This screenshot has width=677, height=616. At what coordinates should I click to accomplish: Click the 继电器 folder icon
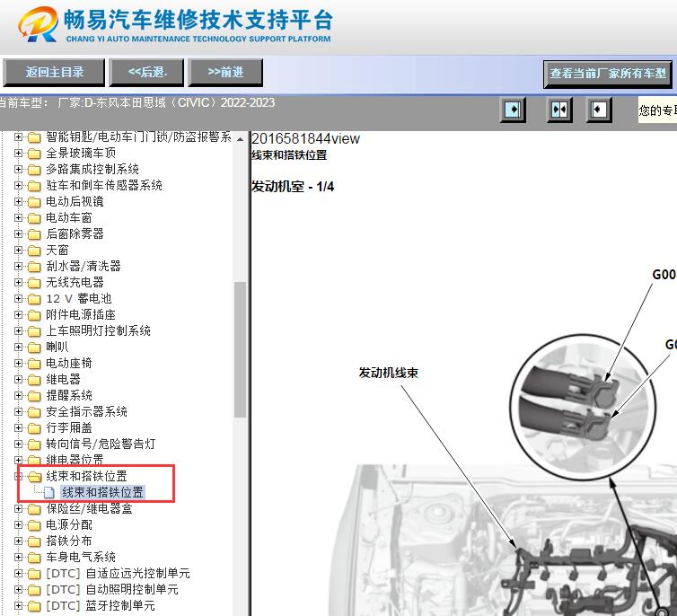[34, 380]
